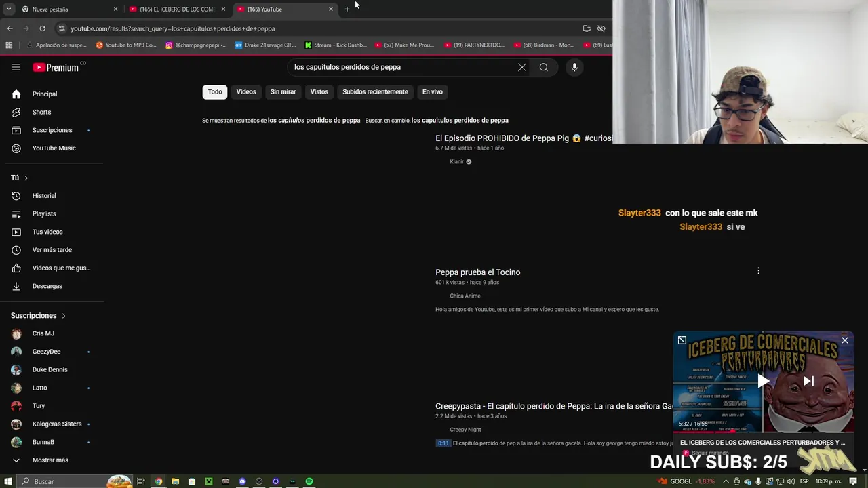Screen dimensions: 868x488
Task: Select the Videos filter chip
Action: pyautogui.click(x=246, y=92)
